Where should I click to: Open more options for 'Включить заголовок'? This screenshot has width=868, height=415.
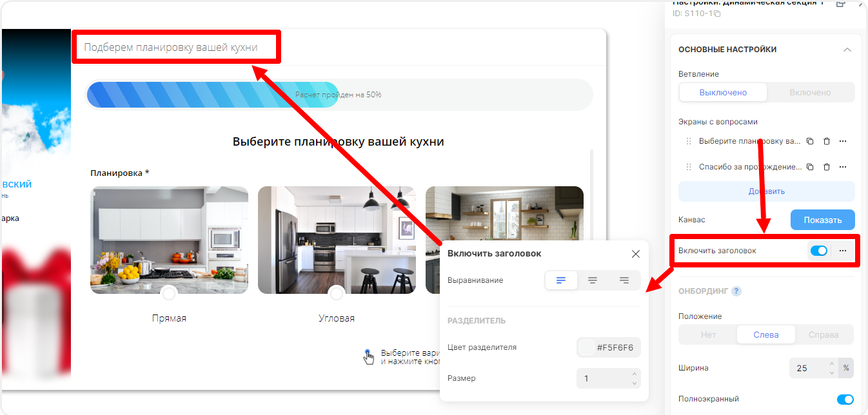point(843,251)
